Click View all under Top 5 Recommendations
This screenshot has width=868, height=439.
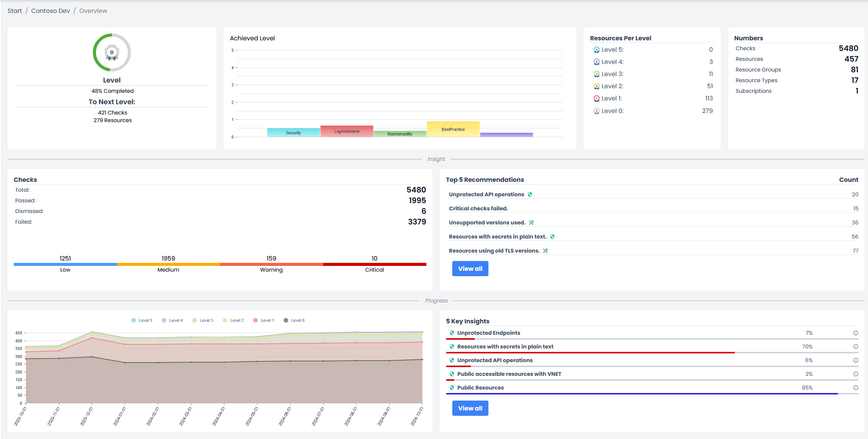[470, 269]
